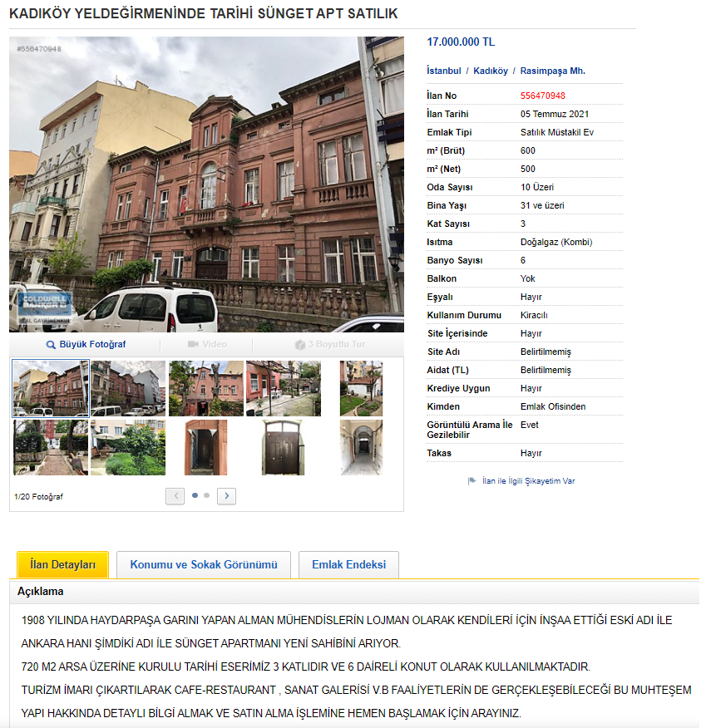Follow the Rasimpaşa Mh. link
The image size is (711, 728).
point(552,71)
